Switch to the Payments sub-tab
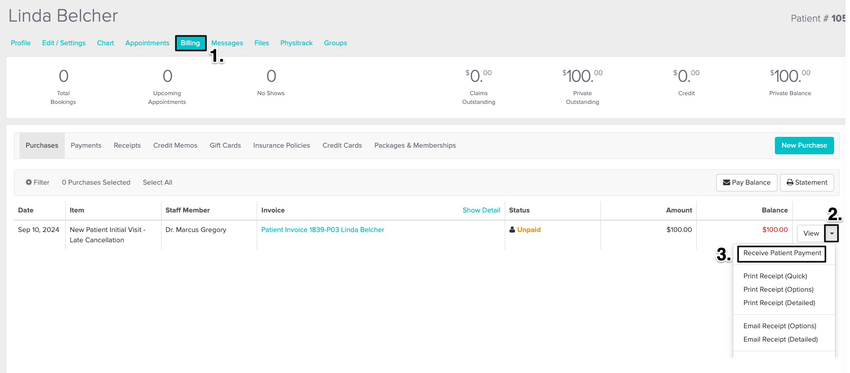The image size is (850, 373). tap(86, 145)
